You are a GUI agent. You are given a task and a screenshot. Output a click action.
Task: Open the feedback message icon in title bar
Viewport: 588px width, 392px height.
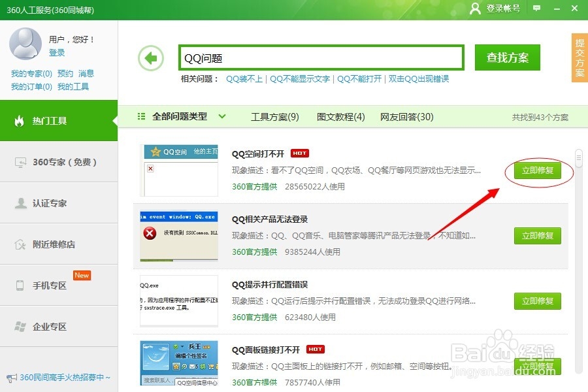(536, 8)
